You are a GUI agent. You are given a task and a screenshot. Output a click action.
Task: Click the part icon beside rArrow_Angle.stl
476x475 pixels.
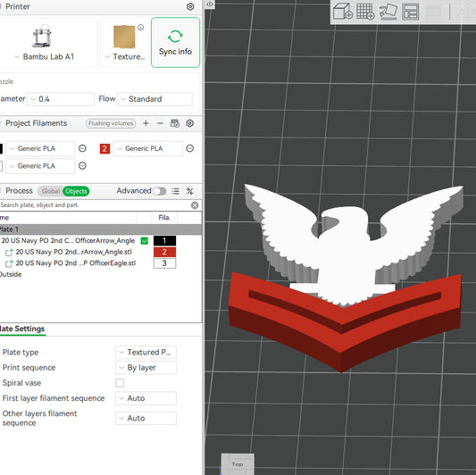click(x=9, y=252)
